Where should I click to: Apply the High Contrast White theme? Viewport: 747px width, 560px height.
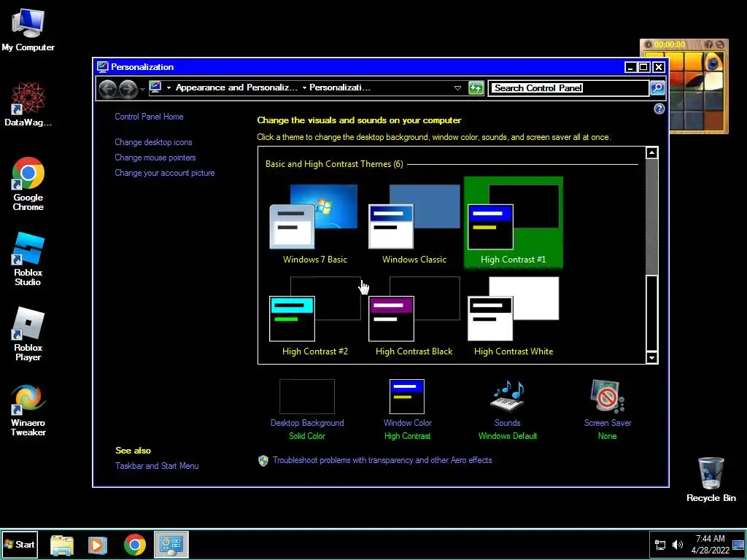(x=514, y=316)
